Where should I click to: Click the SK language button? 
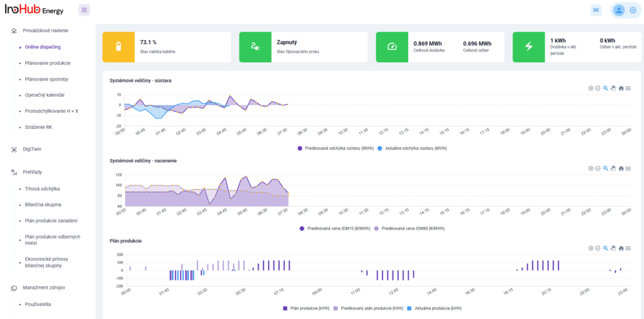596,10
